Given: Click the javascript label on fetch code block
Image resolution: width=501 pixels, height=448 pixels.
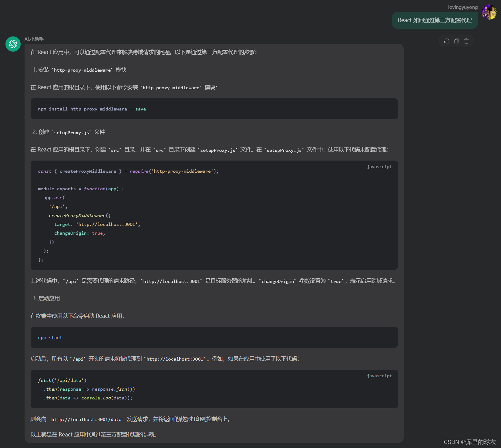Looking at the screenshot, I should coord(379,376).
